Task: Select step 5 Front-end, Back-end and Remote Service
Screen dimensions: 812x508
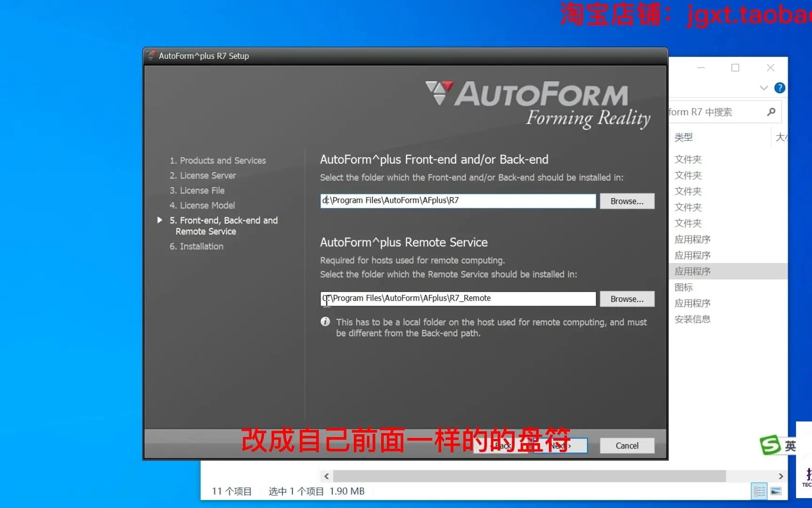Action: coord(224,226)
